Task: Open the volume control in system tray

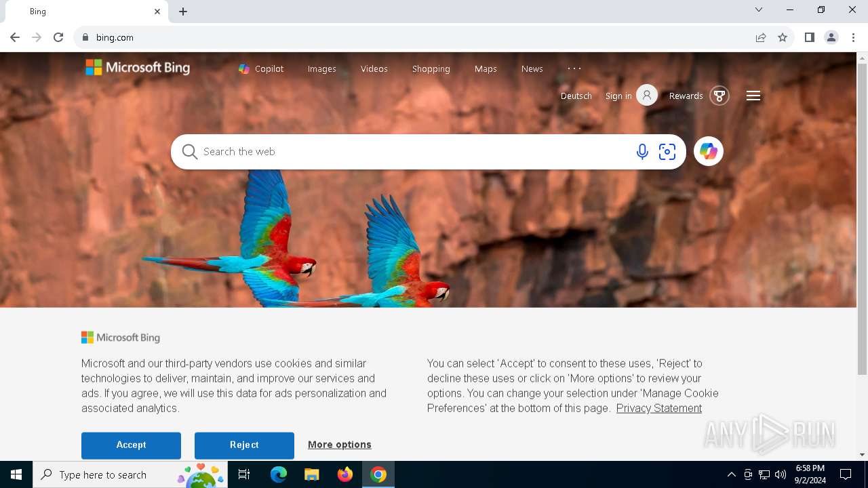Action: (x=781, y=474)
